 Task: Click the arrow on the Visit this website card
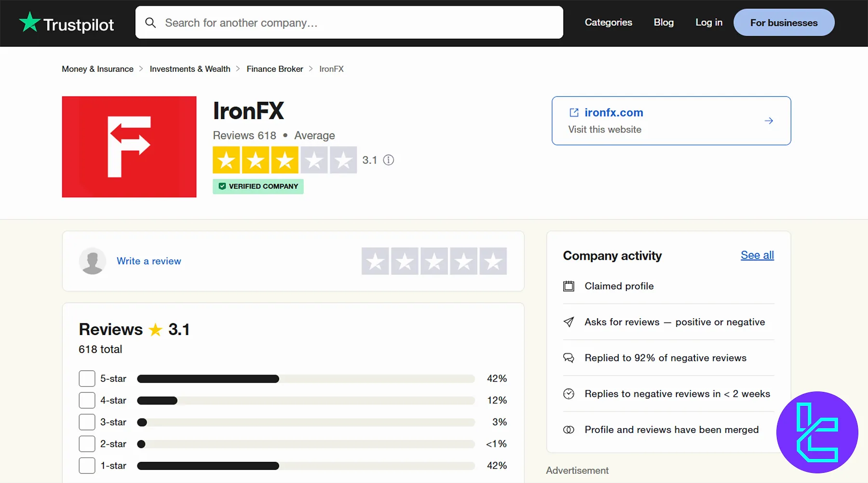769,121
